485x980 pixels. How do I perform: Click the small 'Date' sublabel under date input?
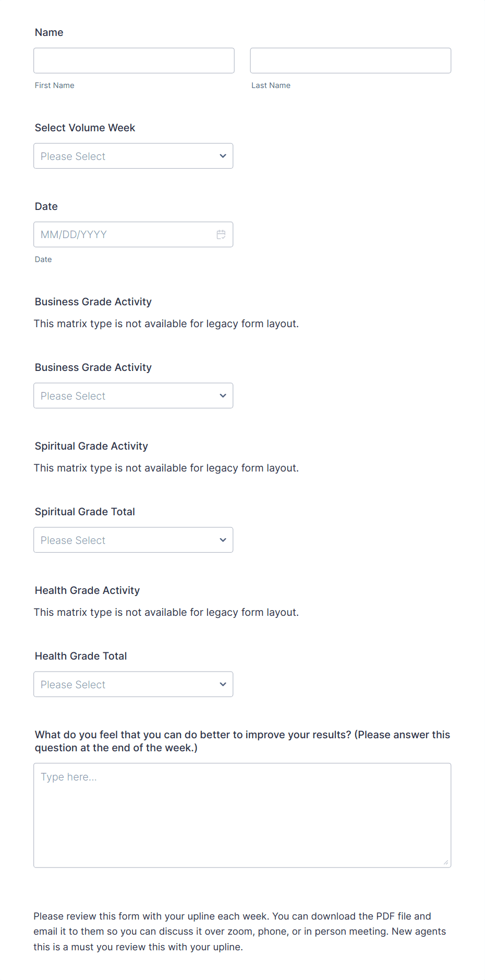(43, 259)
